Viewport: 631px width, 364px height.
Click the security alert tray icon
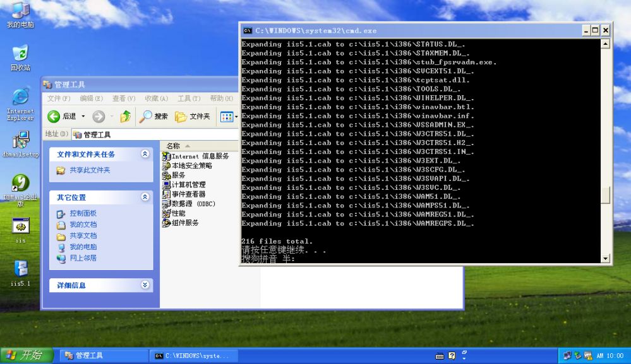(x=588, y=356)
